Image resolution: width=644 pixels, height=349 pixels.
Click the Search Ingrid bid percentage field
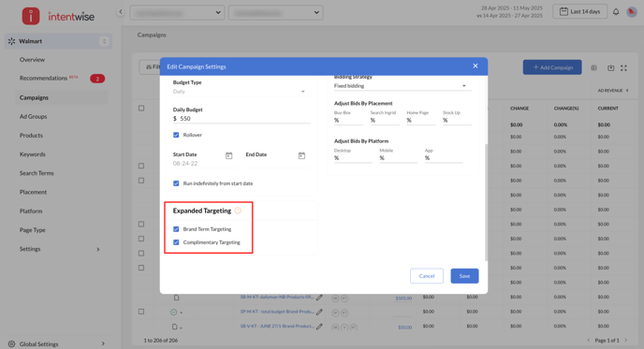point(385,121)
